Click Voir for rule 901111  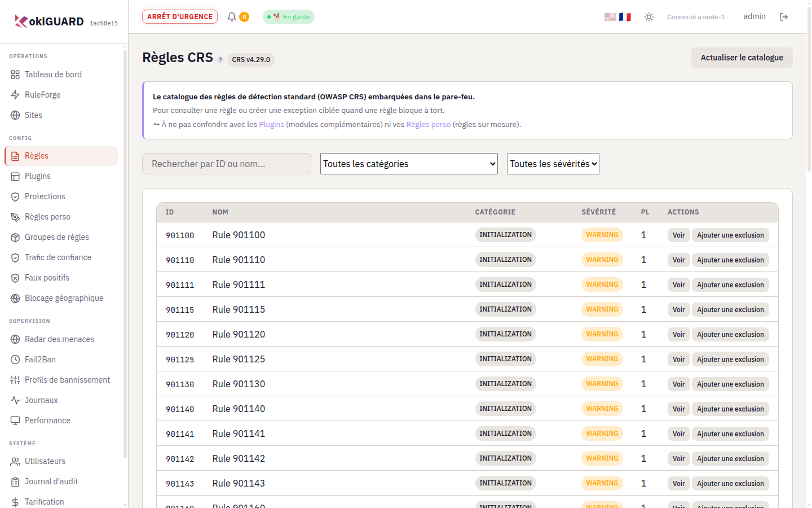point(678,285)
